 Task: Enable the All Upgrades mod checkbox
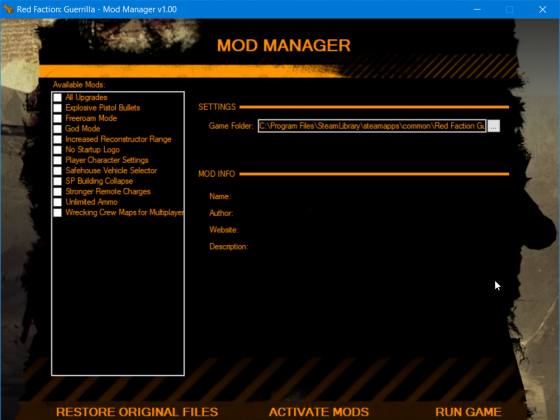click(x=58, y=98)
